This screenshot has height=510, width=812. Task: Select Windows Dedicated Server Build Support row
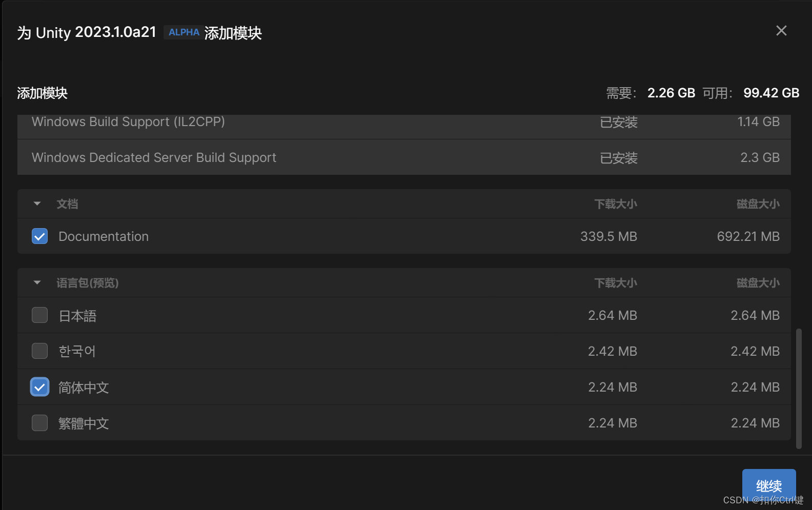coord(404,157)
